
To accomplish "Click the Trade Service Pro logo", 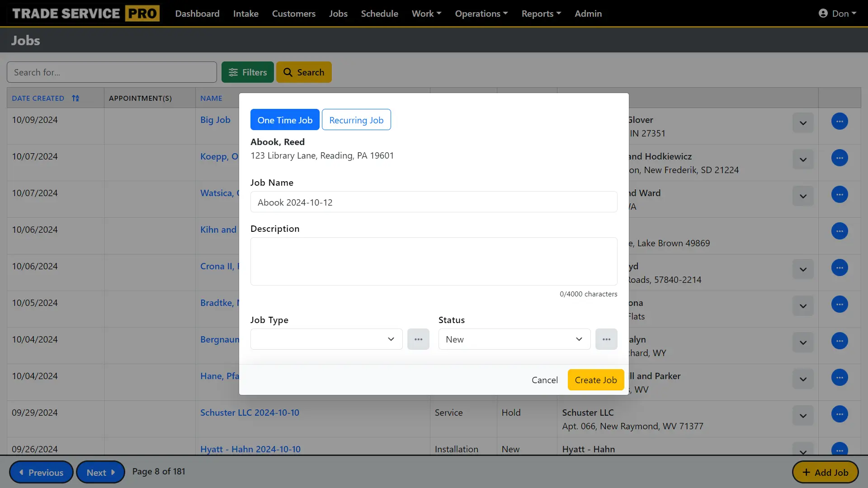I will click(x=85, y=13).
